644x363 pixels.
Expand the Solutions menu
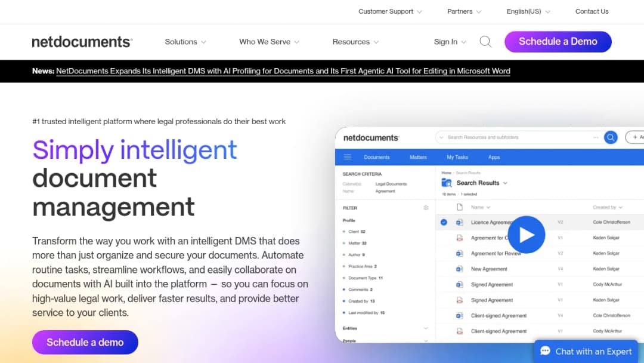click(185, 42)
